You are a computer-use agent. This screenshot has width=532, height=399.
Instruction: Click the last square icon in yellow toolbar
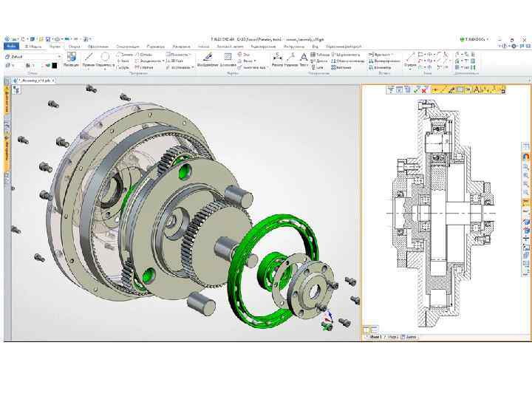[502, 90]
